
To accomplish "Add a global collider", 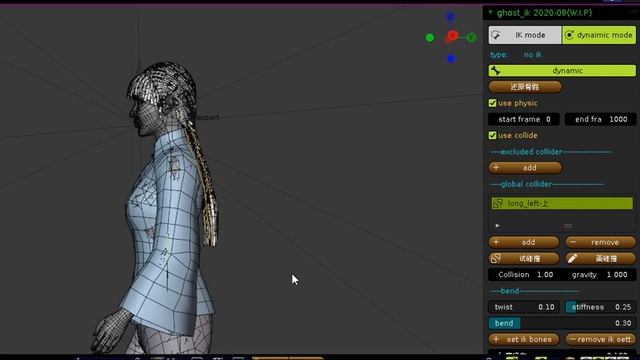I will (x=524, y=242).
